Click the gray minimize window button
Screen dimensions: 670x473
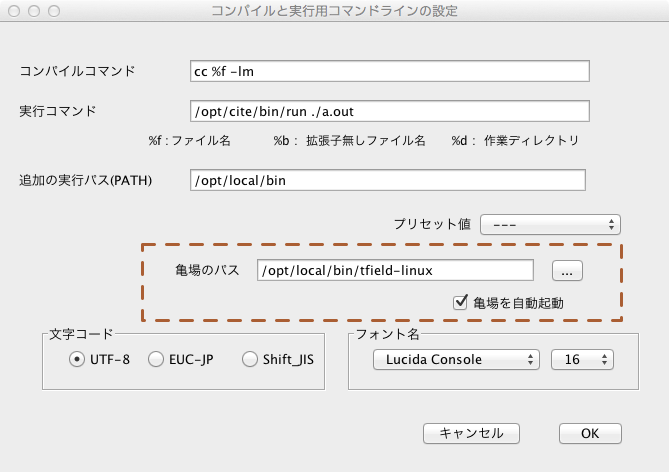(x=33, y=11)
